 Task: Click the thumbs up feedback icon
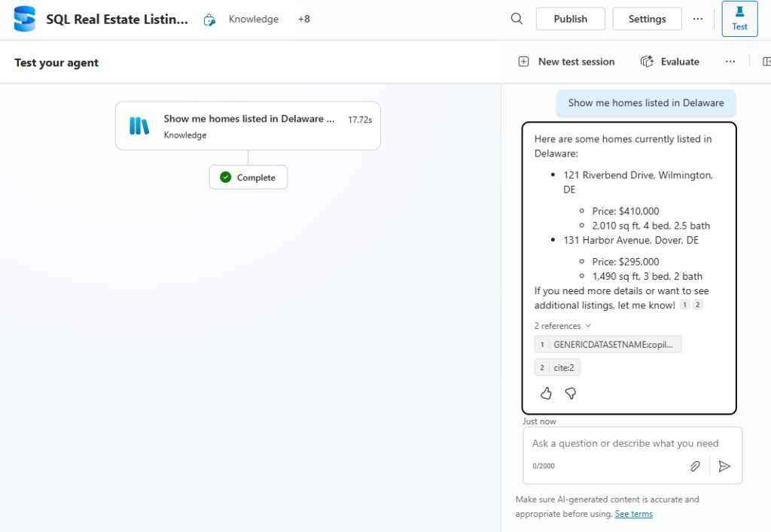point(547,393)
